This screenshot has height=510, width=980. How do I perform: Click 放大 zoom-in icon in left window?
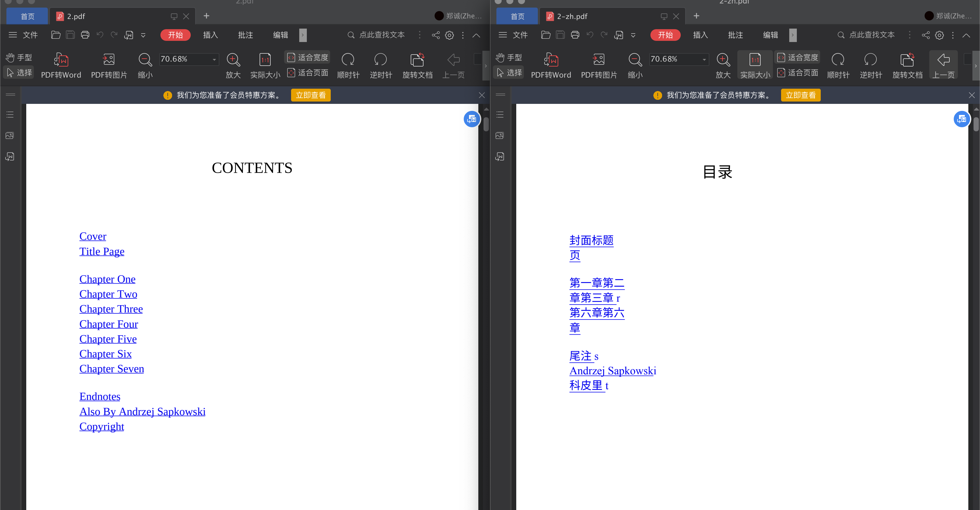tap(233, 60)
